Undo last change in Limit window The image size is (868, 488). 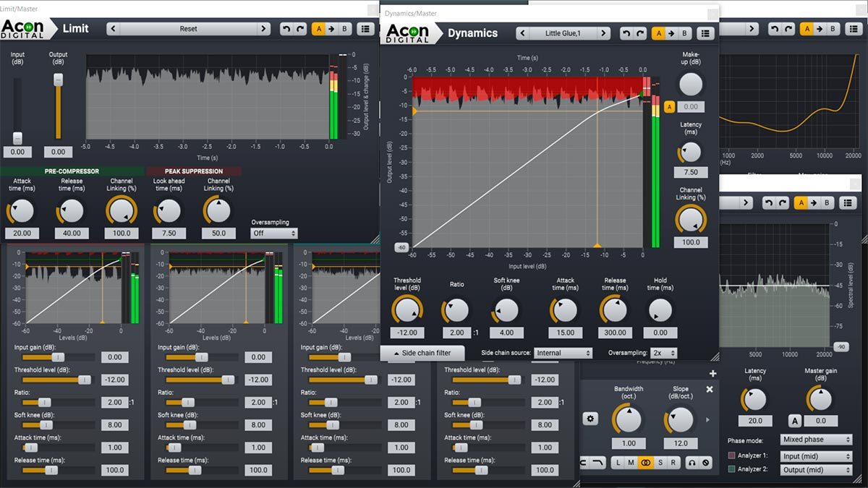pyautogui.click(x=286, y=29)
